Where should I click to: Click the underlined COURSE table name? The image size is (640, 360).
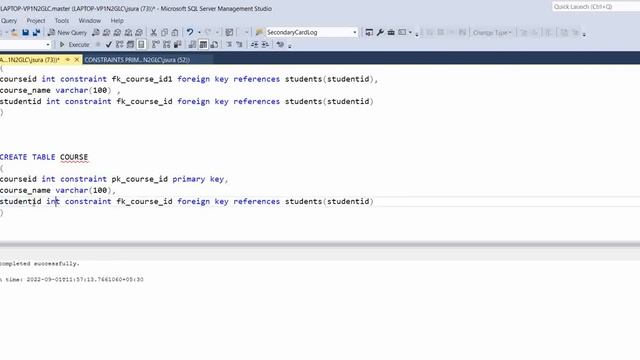74,157
